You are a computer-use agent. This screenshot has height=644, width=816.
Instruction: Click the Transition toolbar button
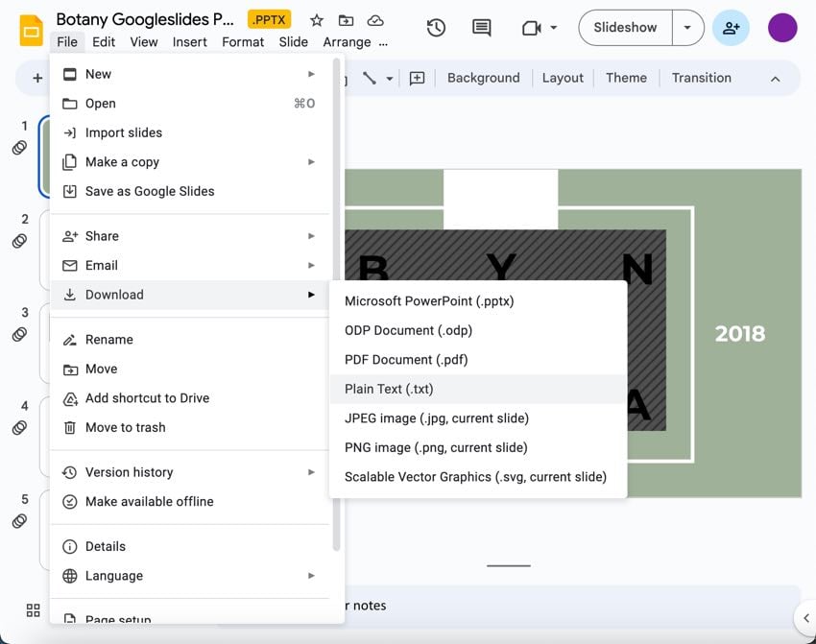tap(701, 79)
